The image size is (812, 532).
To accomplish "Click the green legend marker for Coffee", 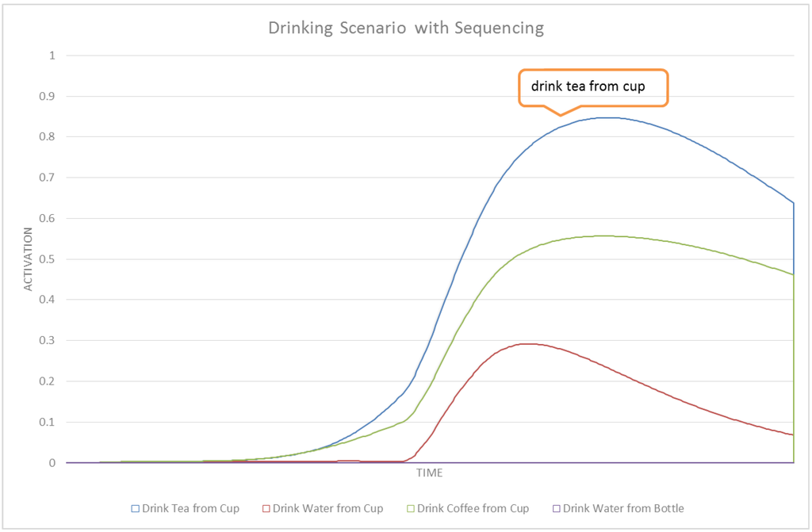I will tap(411, 508).
